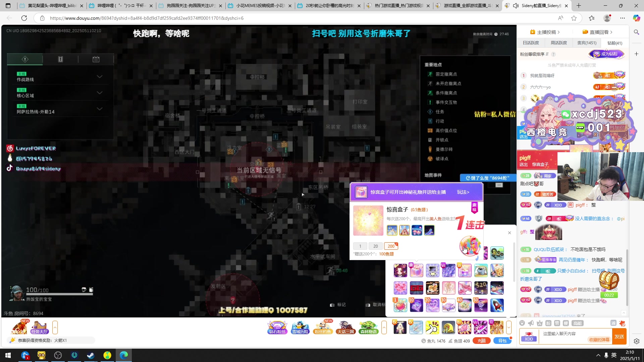The width and height of the screenshot is (644, 362).
Task: Select the robot monitor gift icon
Action: point(432,270)
